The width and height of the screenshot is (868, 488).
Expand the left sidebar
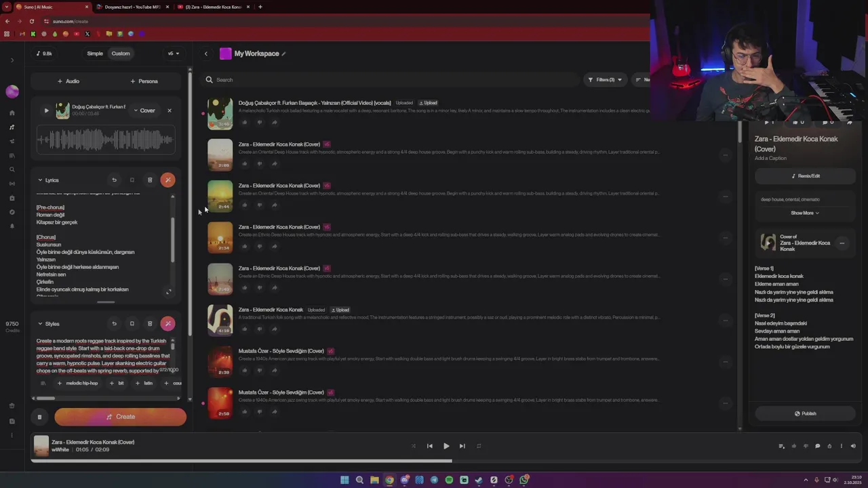click(12, 60)
